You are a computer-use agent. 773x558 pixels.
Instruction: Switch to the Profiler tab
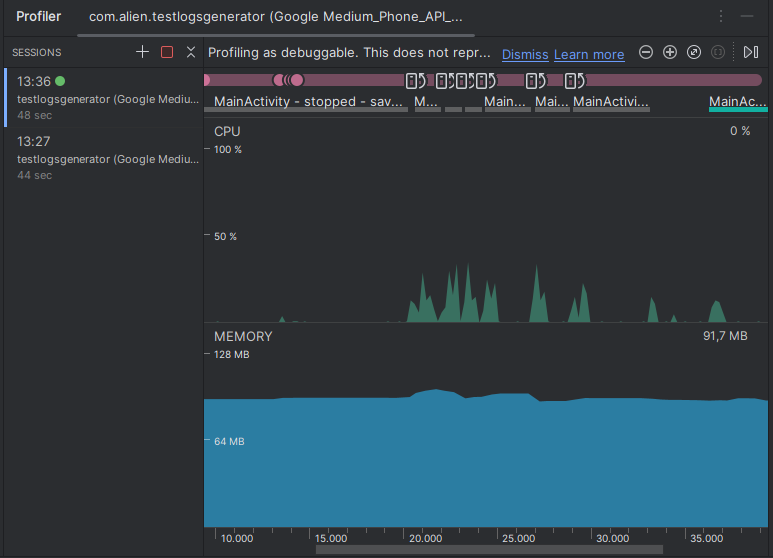[x=38, y=16]
